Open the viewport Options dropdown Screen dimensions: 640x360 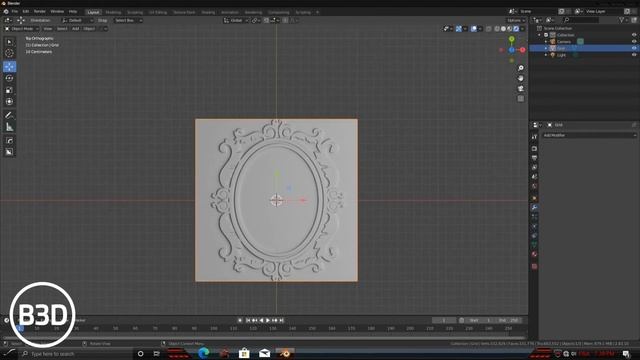click(x=516, y=20)
